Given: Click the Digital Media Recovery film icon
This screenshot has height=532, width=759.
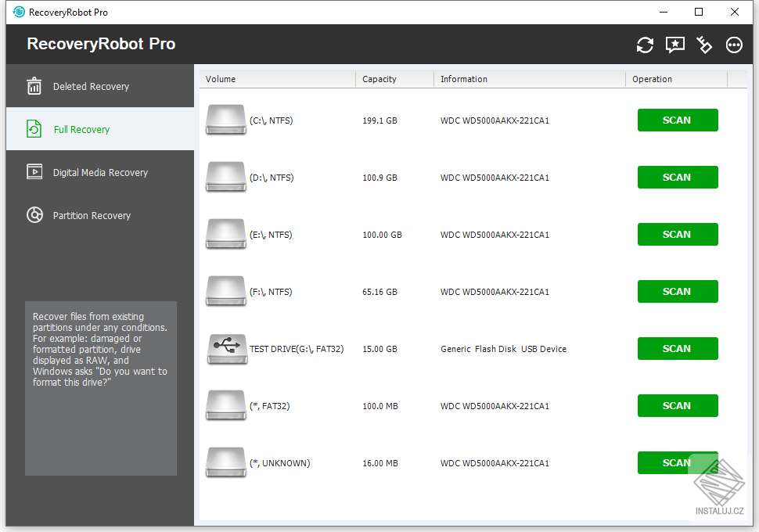Looking at the screenshot, I should 34,172.
